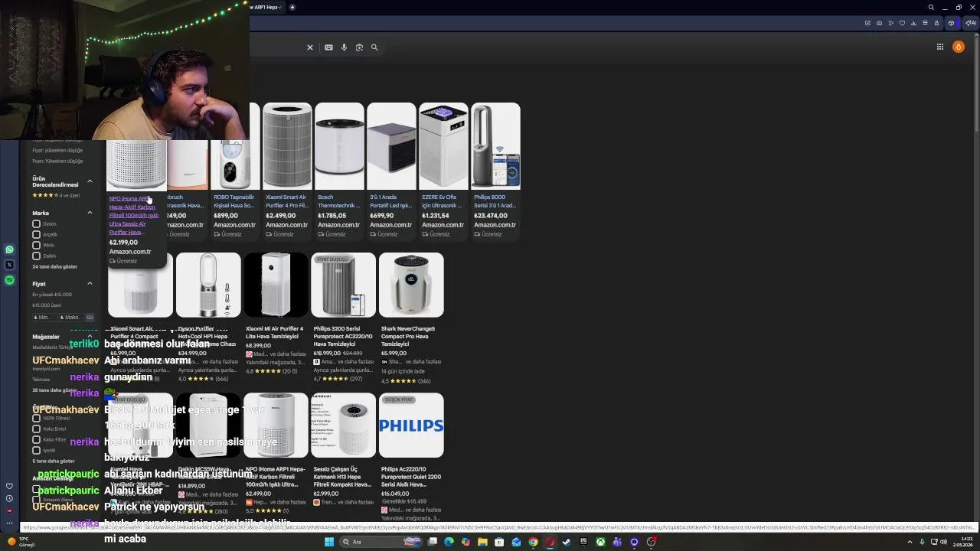Image resolution: width=980 pixels, height=551 pixels.
Task: Check the Kalıcı Filtre option
Action: click(x=36, y=440)
